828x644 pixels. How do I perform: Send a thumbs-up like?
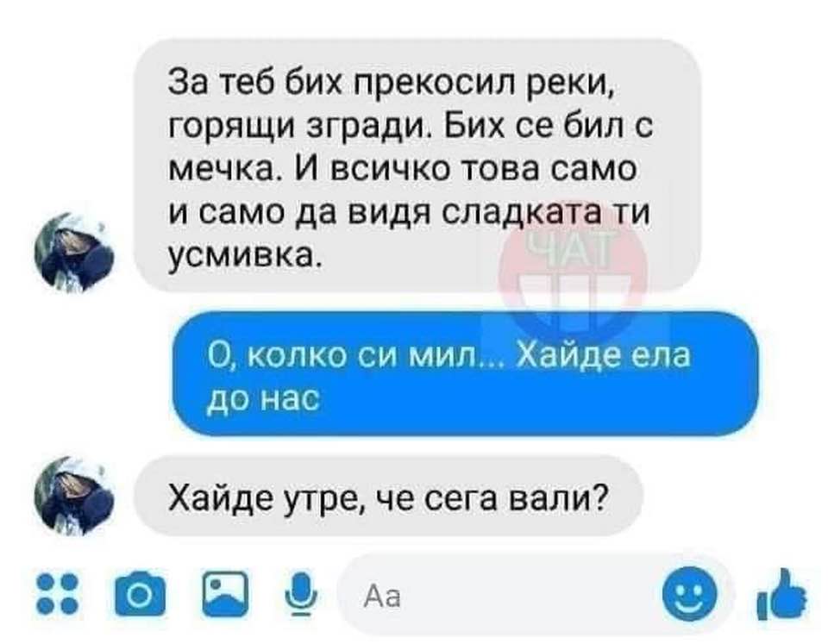click(x=781, y=594)
